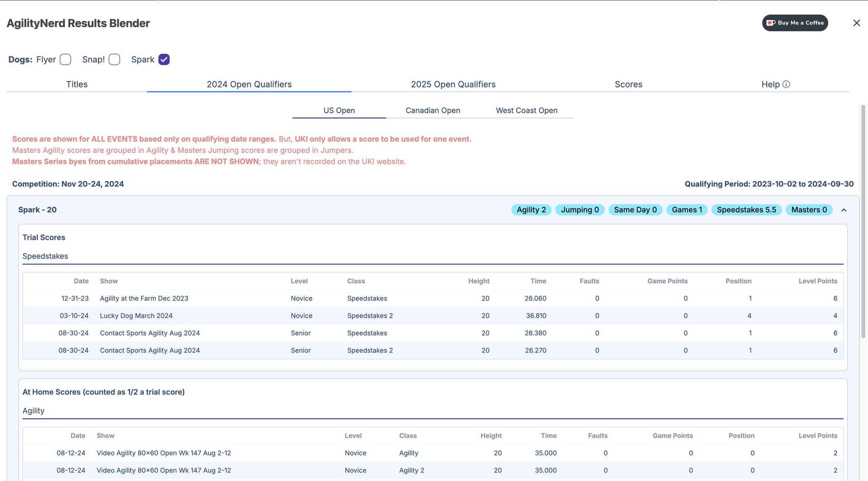Viewport: 868px width, 481px height.
Task: Click the Masters 0 badge
Action: pos(809,210)
